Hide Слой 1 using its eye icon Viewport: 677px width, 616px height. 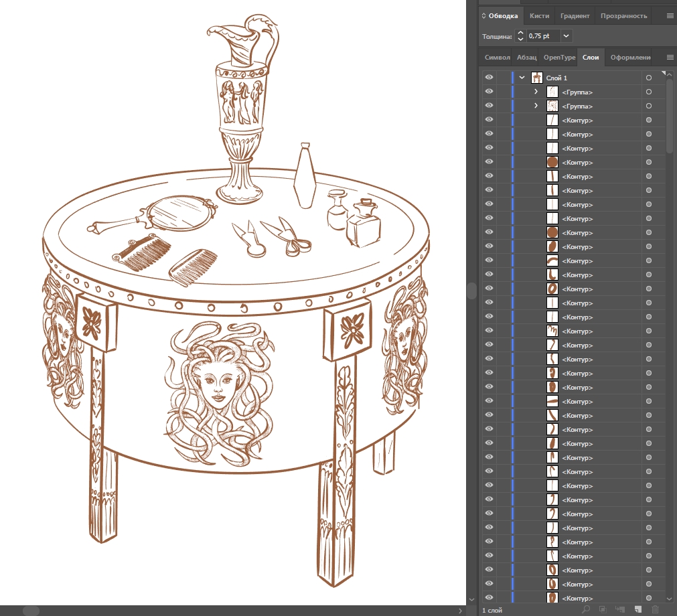489,78
